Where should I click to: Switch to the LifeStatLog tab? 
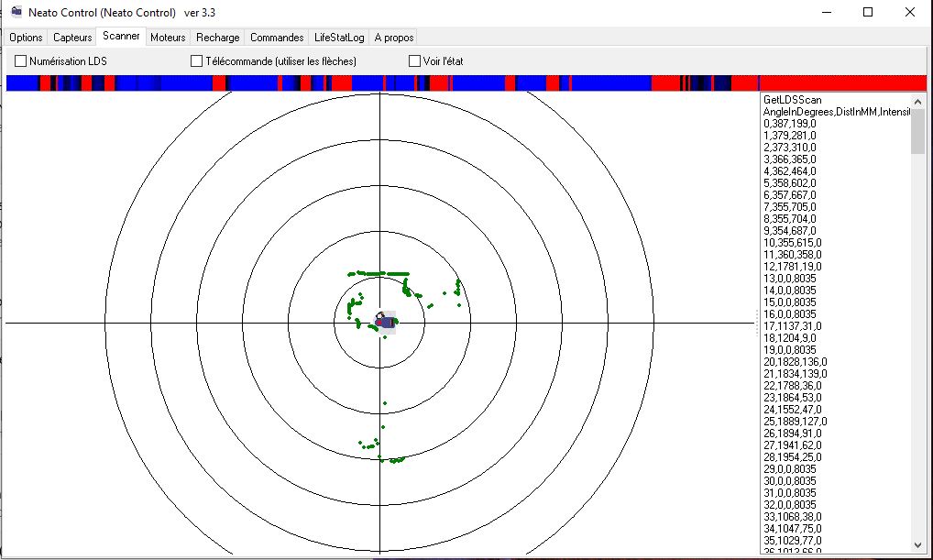coord(339,38)
